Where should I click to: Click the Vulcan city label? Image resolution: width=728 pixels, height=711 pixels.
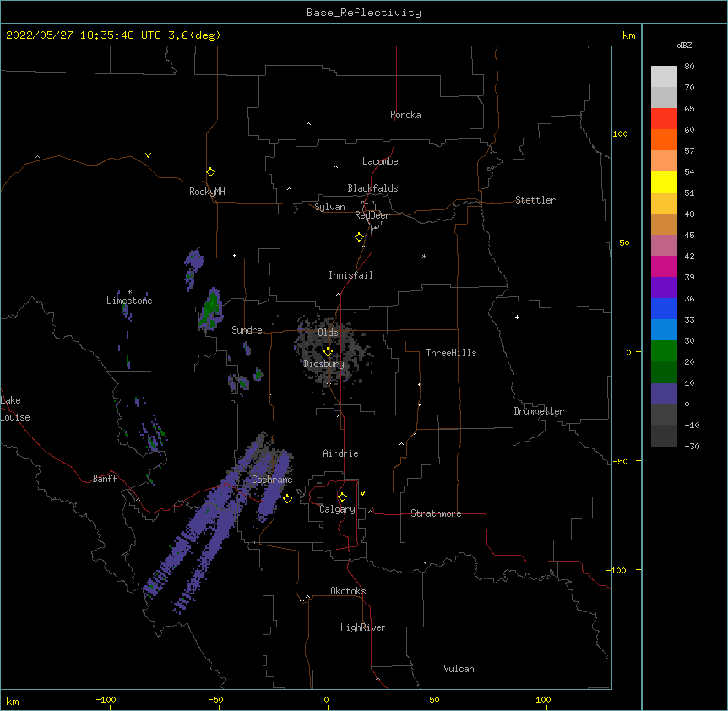(459, 669)
